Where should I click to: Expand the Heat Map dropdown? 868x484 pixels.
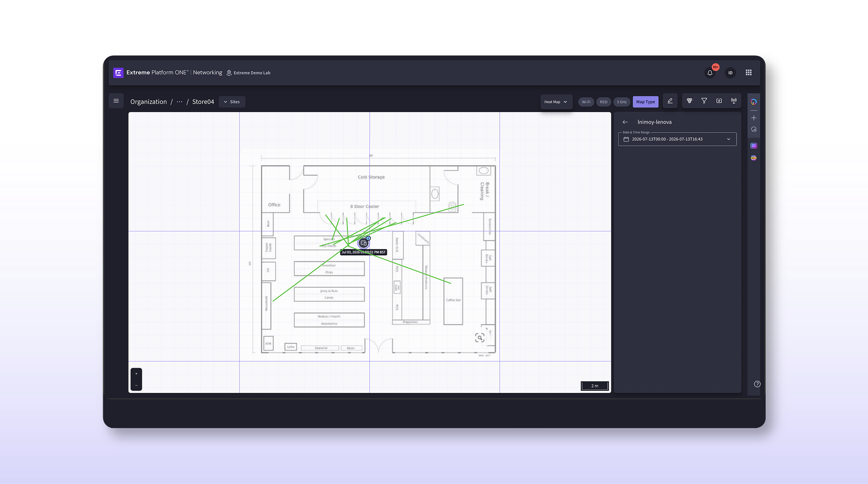point(556,102)
